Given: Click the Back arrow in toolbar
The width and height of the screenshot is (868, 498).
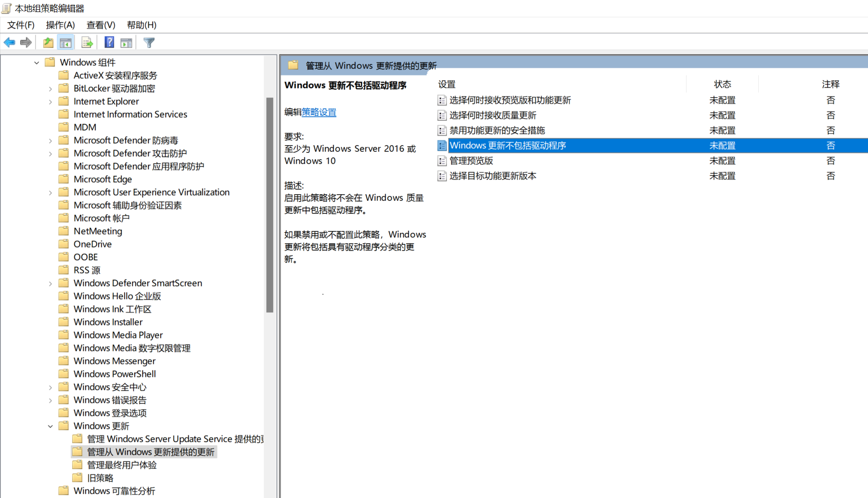Looking at the screenshot, I should pyautogui.click(x=10, y=43).
